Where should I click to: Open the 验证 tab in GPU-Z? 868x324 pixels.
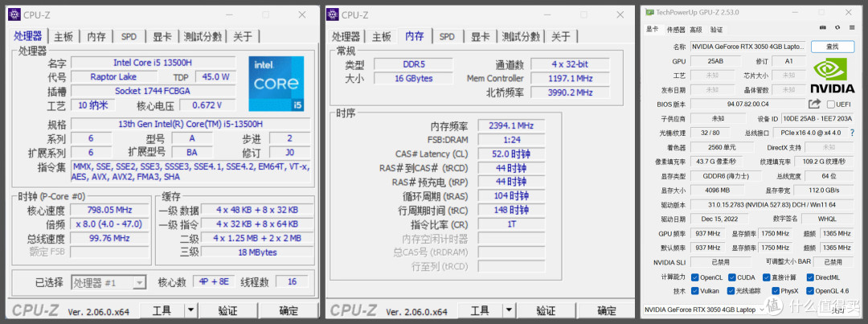(x=716, y=30)
